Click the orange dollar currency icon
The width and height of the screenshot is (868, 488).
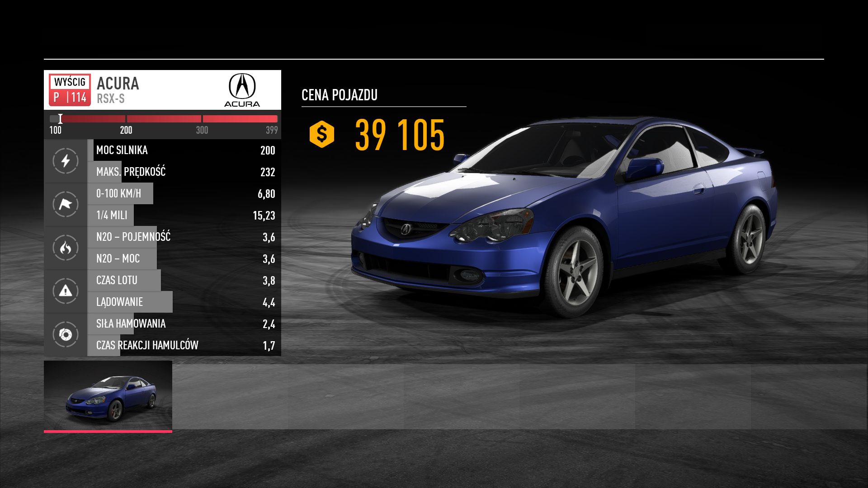tap(321, 134)
